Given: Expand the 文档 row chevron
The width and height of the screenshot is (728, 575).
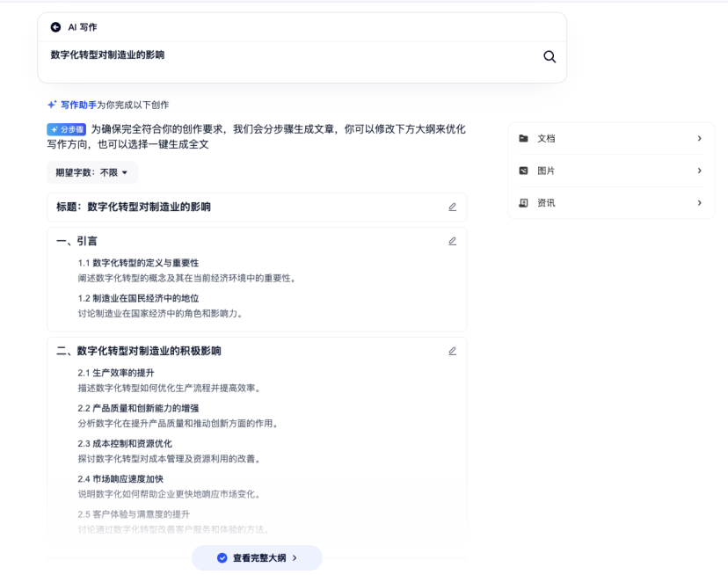Looking at the screenshot, I should [x=699, y=138].
